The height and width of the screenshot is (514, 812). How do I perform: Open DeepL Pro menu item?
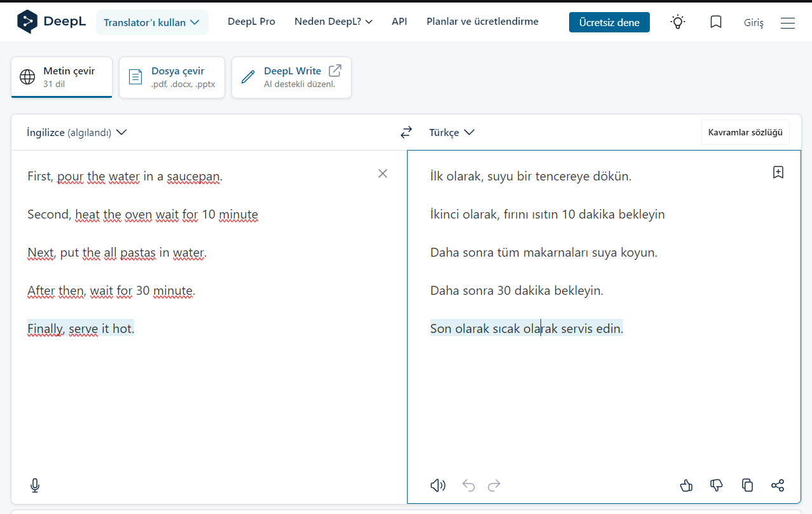(x=251, y=22)
